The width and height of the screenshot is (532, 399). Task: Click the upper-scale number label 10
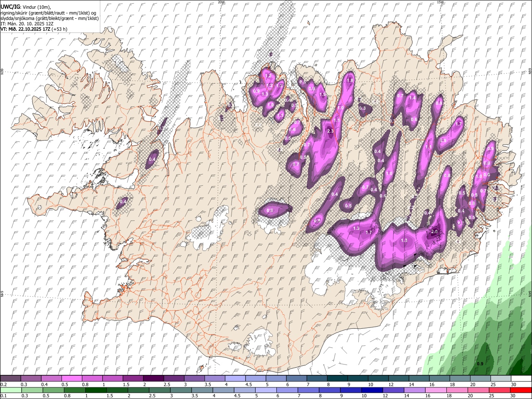[x=371, y=384]
